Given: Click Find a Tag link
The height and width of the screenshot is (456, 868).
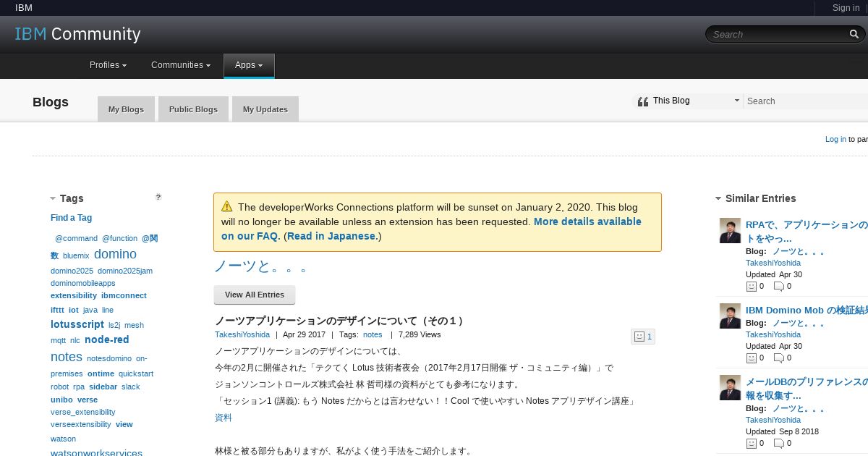Looking at the screenshot, I should tap(71, 218).
